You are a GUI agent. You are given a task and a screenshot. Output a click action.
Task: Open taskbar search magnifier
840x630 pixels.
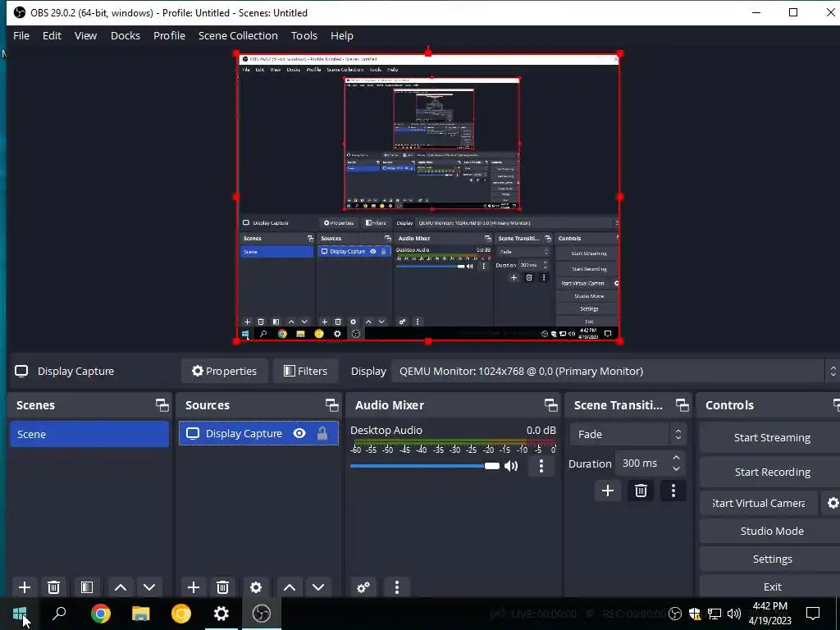59,614
